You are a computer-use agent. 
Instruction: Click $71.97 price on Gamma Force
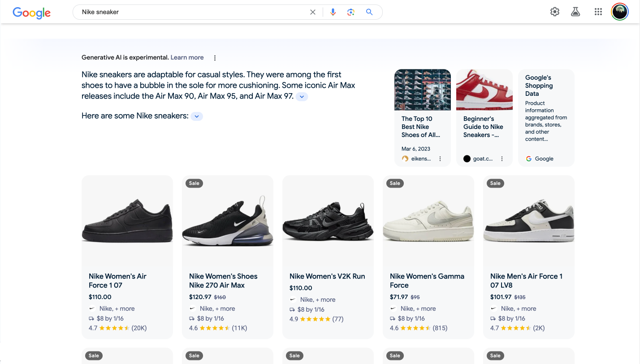coord(399,297)
